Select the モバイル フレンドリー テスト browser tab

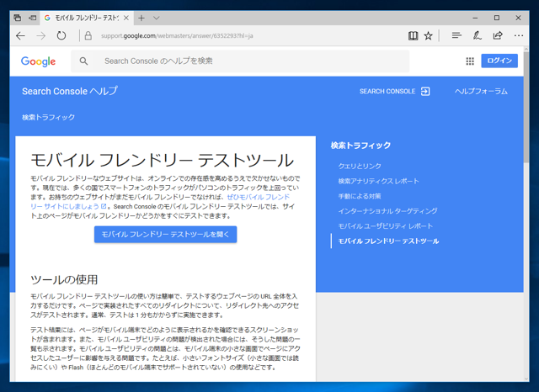tap(87, 18)
